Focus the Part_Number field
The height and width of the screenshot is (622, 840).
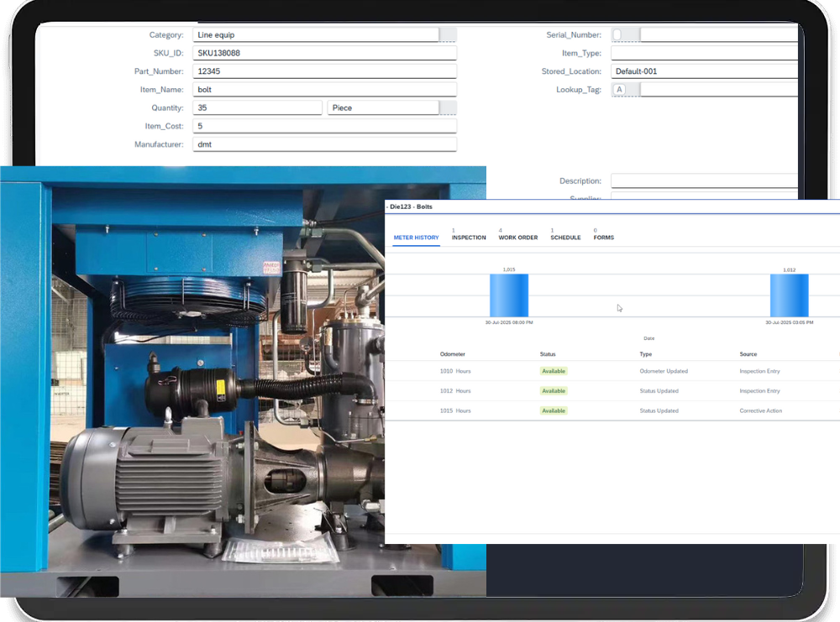coord(324,71)
